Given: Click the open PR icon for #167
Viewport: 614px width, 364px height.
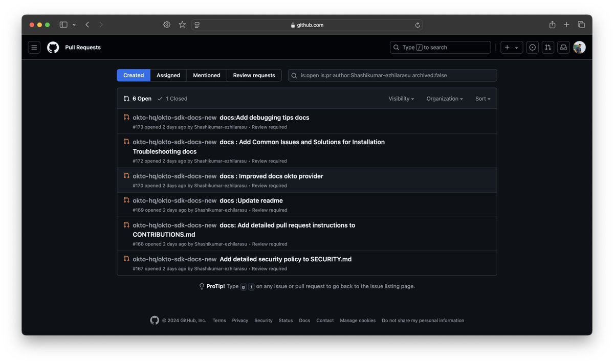Looking at the screenshot, I should point(126,259).
